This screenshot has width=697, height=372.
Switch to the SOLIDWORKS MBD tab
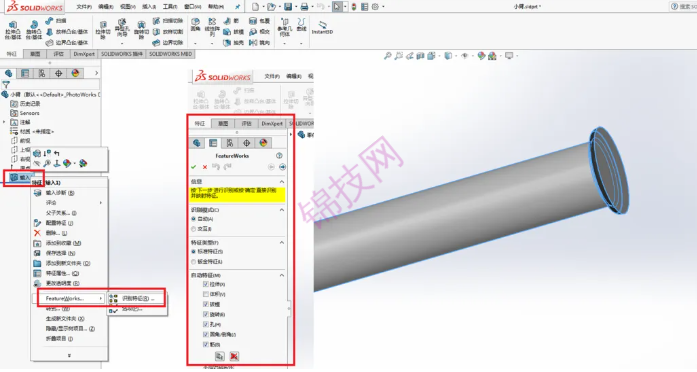[170, 54]
